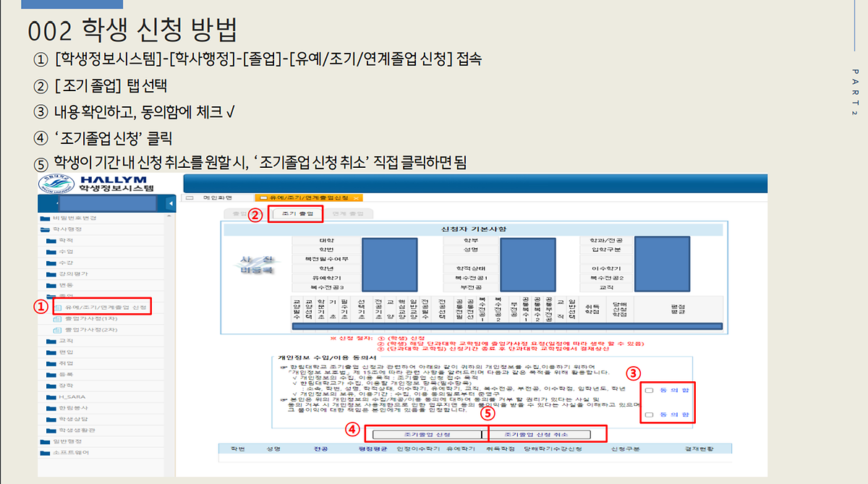
Task: Check the lower 동의함 checkbox
Action: [x=648, y=415]
